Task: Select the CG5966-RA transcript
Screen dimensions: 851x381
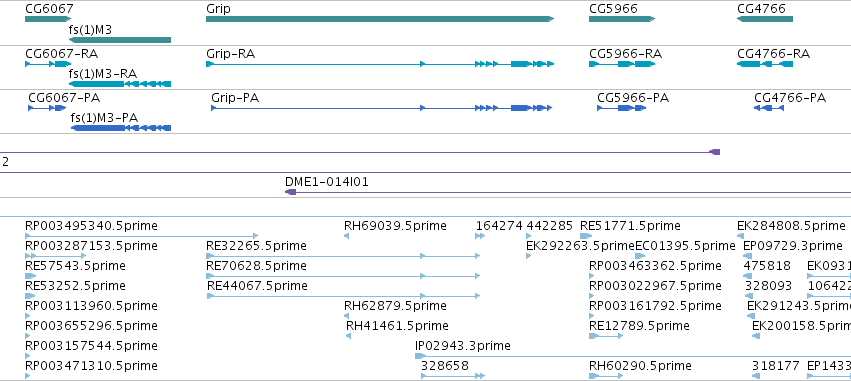Action: tap(622, 64)
